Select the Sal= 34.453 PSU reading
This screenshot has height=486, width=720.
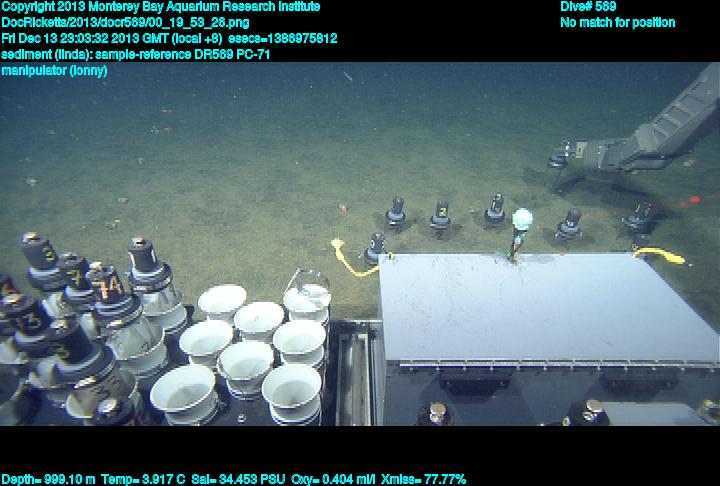[238, 479]
